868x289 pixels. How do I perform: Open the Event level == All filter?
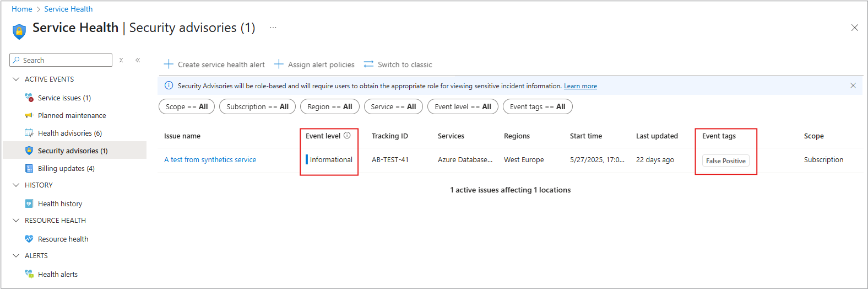tap(463, 106)
